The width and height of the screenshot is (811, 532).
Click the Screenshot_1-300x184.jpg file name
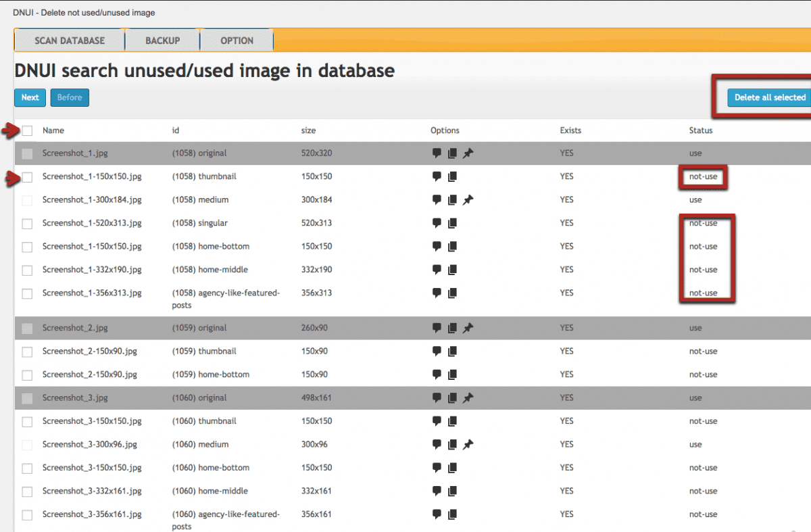(92, 200)
